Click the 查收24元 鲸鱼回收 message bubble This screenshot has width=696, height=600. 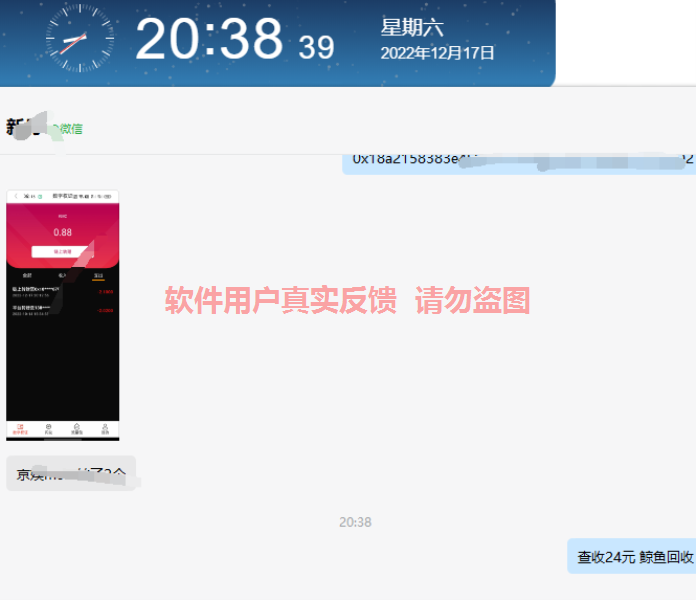point(634,557)
